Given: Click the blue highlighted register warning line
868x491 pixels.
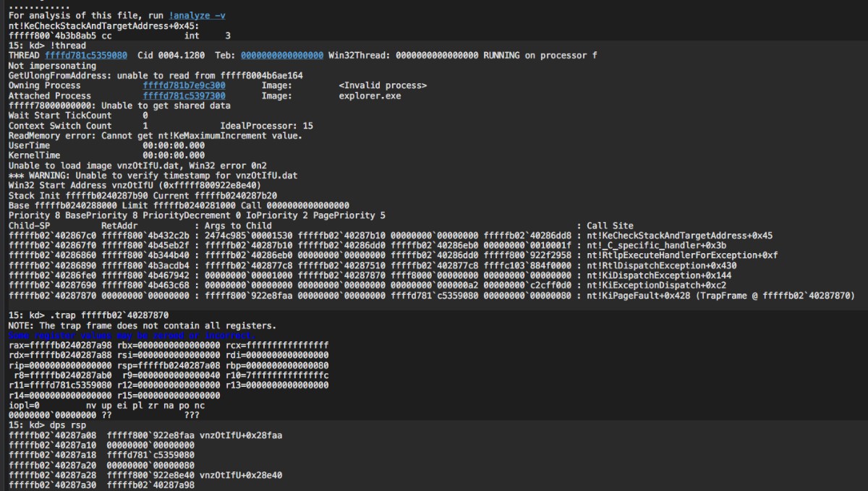Looking at the screenshot, I should point(131,336).
